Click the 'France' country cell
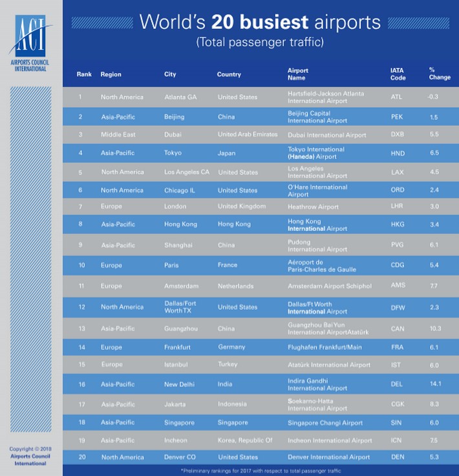This screenshot has width=459, height=476. tap(227, 265)
